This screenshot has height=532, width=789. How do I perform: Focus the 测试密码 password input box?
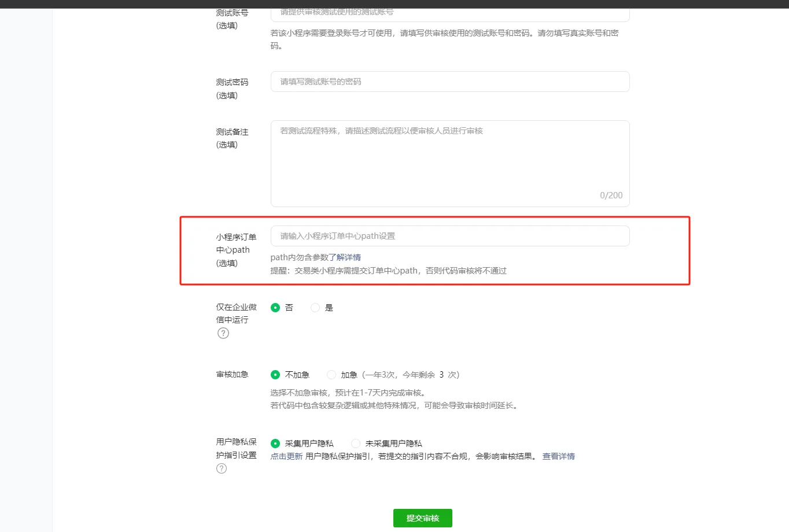click(450, 82)
